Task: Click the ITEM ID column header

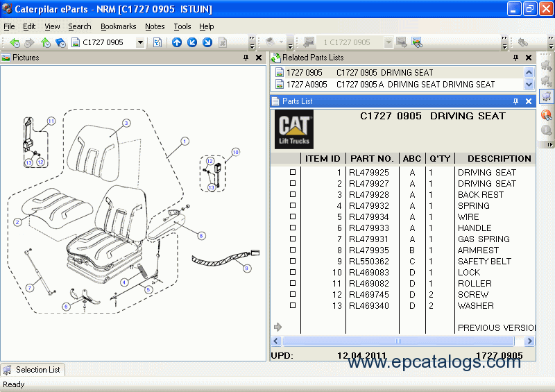Action: click(323, 158)
